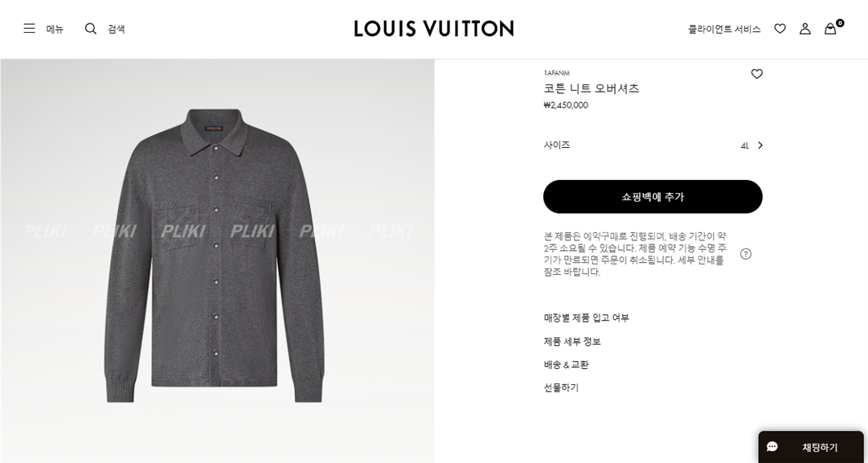
Task: Click the pre-order help question mark icon
Action: click(x=746, y=254)
